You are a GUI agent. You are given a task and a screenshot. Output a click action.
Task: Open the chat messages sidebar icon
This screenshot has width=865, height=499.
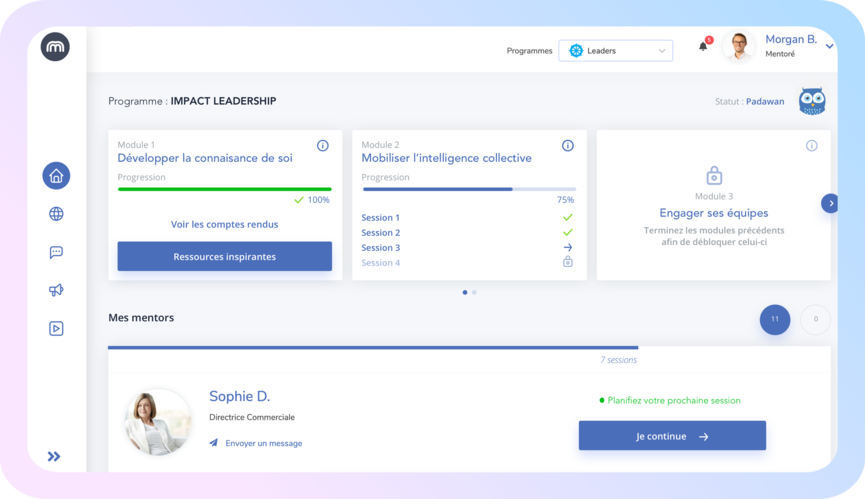[56, 252]
